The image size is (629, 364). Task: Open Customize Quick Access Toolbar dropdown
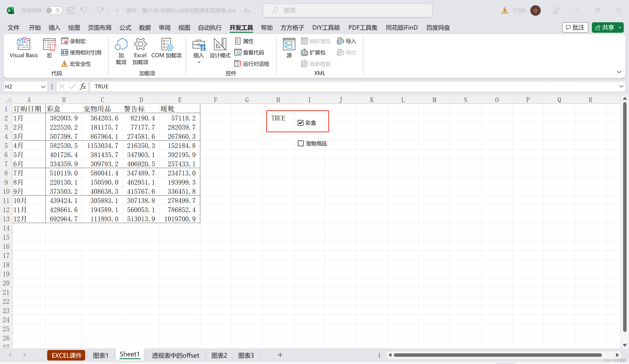(117, 10)
